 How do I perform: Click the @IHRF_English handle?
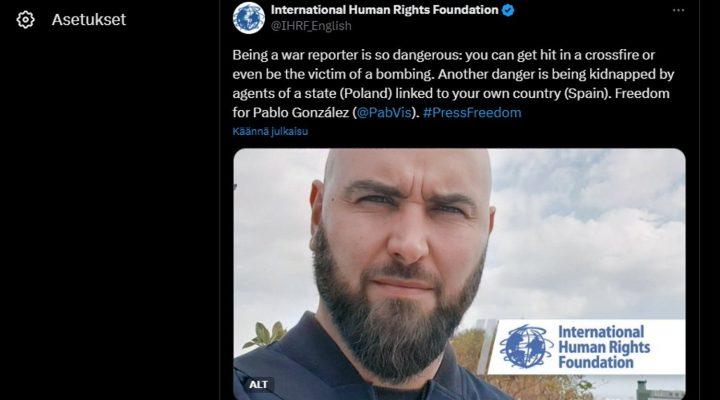pos(311,26)
